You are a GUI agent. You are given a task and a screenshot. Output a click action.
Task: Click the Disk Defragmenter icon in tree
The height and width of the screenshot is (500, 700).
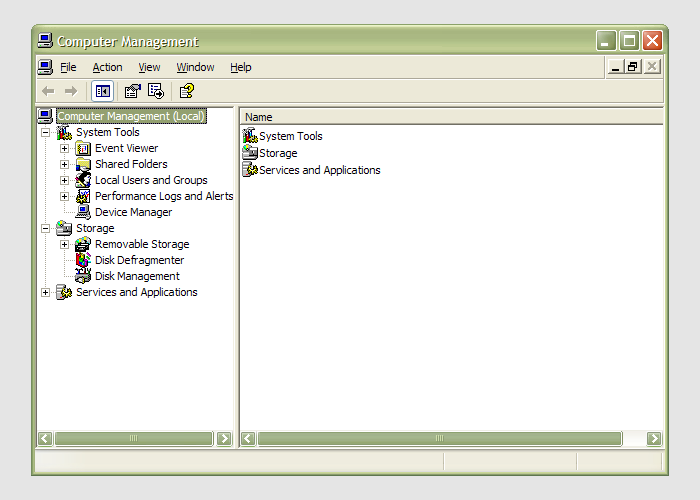click(x=83, y=260)
